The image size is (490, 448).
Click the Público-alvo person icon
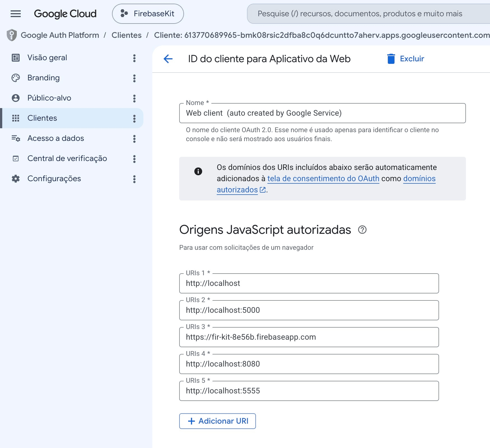[16, 98]
